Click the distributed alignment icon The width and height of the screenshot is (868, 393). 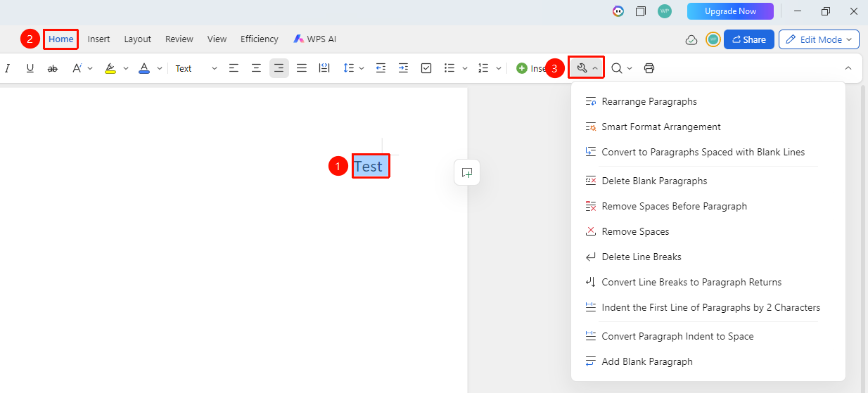point(324,68)
